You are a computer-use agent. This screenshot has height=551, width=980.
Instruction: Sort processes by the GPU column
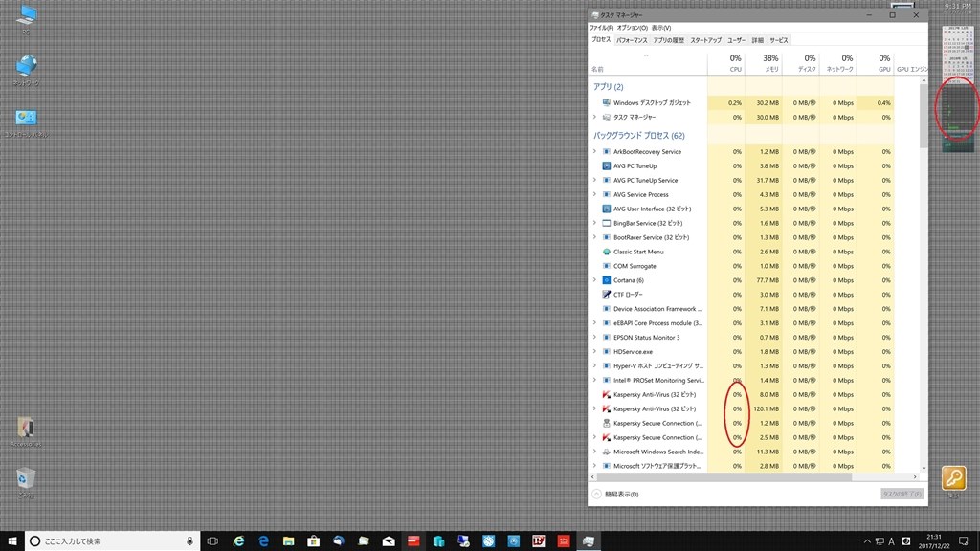[x=875, y=63]
